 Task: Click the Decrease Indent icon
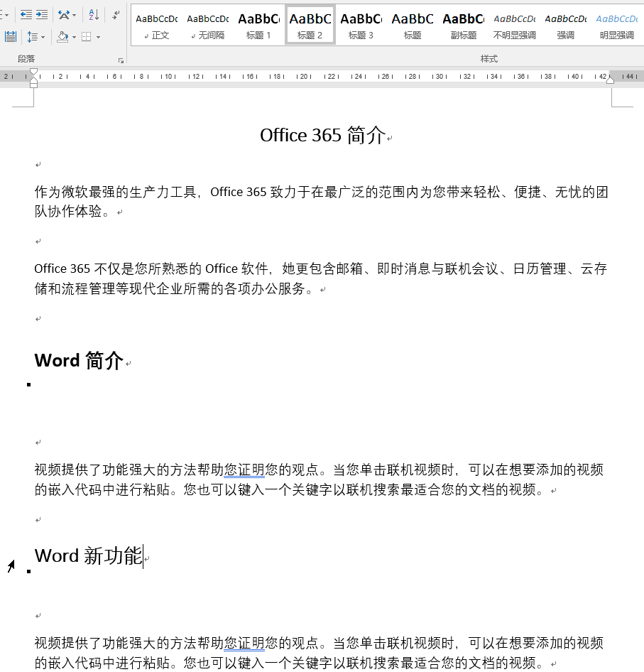(26, 15)
